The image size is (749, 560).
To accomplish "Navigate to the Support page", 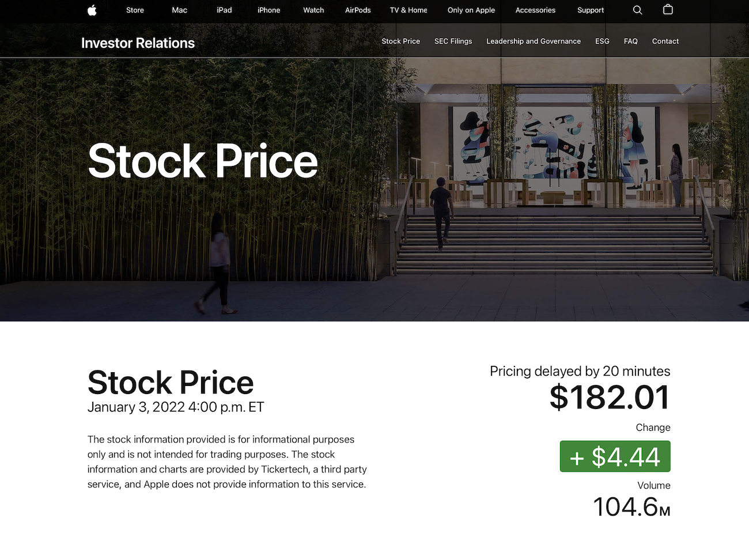I will pyautogui.click(x=591, y=10).
